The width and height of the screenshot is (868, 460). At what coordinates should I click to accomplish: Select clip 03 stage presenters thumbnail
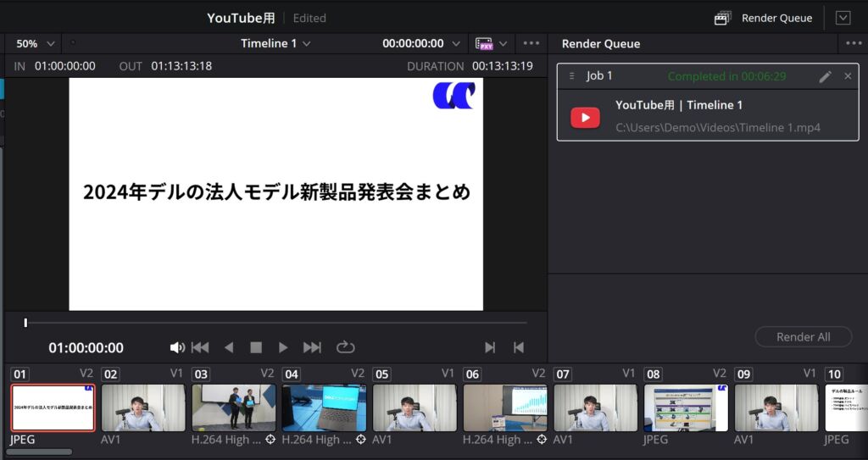(x=234, y=408)
